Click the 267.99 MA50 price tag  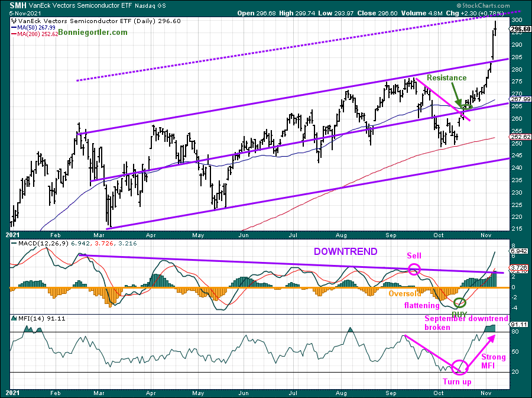click(521, 99)
